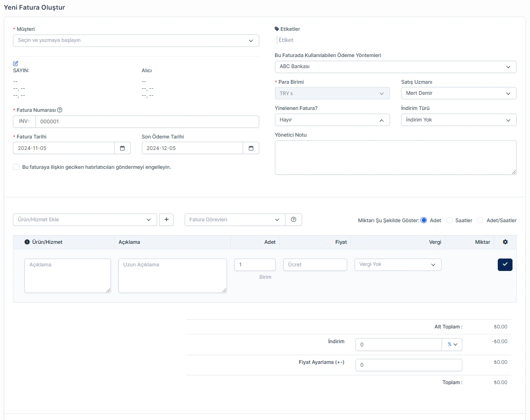Screen dimensions: 530x420
Task: Open the ABC Bankası payment methods dropdown
Action: 396,67
